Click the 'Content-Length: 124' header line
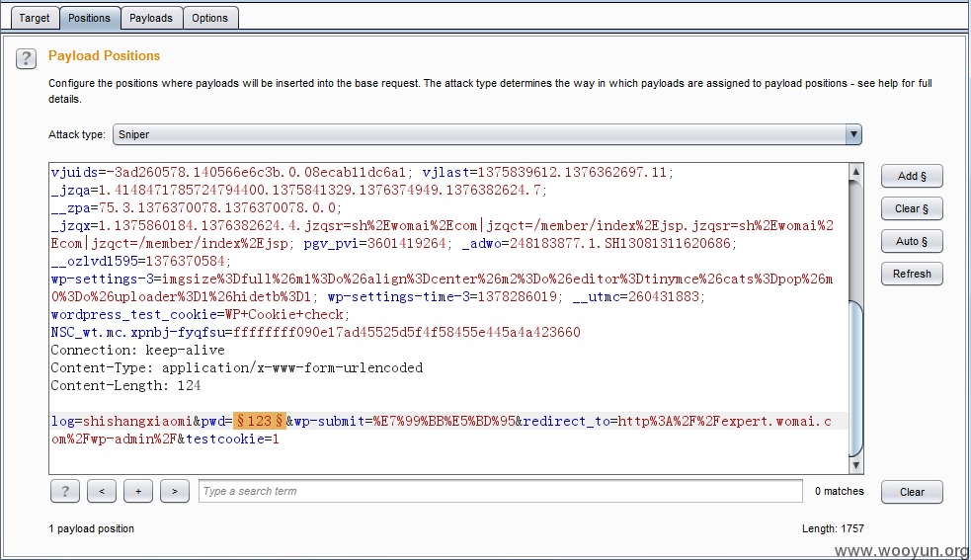 click(x=125, y=386)
